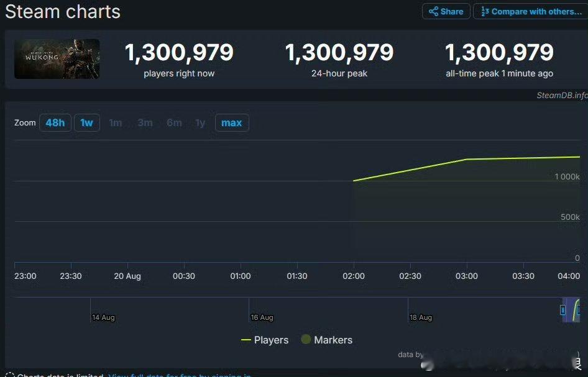The width and height of the screenshot is (588, 377).
Task: Set chart zoom to 3m
Action: pos(145,122)
